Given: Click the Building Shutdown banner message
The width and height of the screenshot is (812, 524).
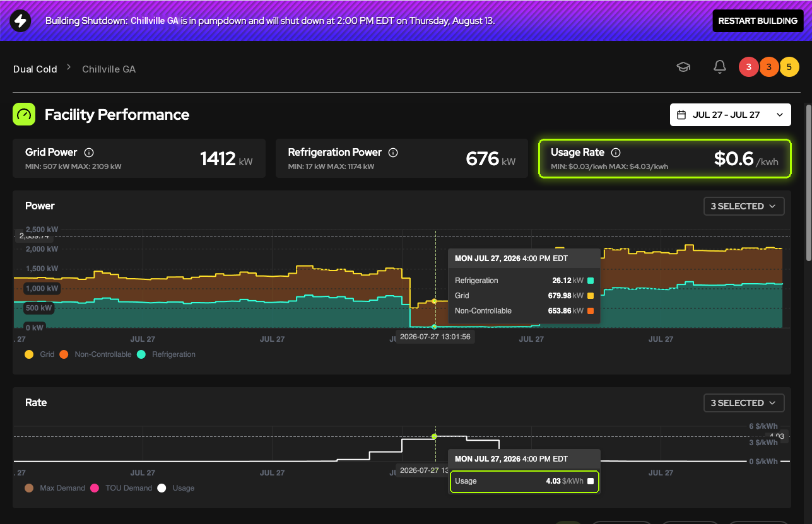Looking at the screenshot, I should pos(270,21).
